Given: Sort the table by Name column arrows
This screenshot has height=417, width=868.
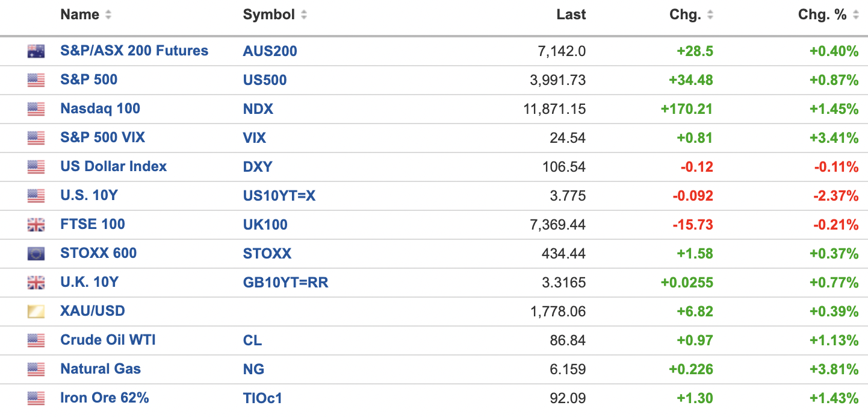Looking at the screenshot, I should coord(108,15).
